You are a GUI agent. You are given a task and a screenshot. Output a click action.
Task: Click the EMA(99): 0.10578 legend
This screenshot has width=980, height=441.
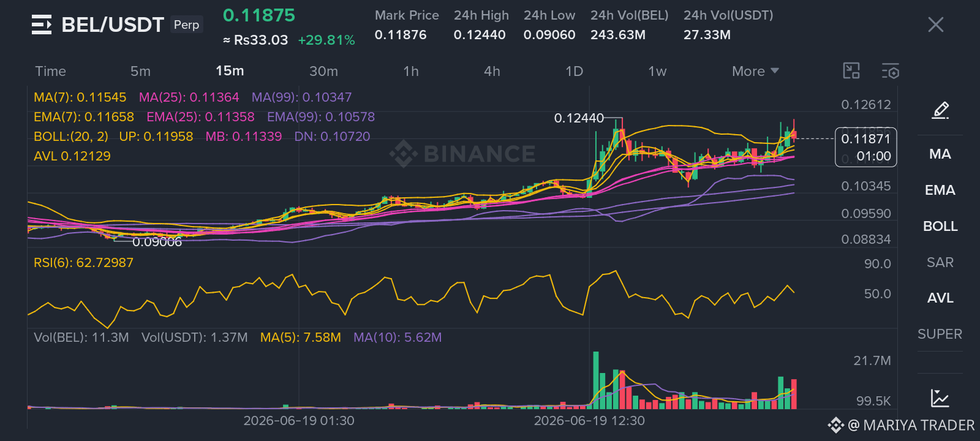[321, 117]
